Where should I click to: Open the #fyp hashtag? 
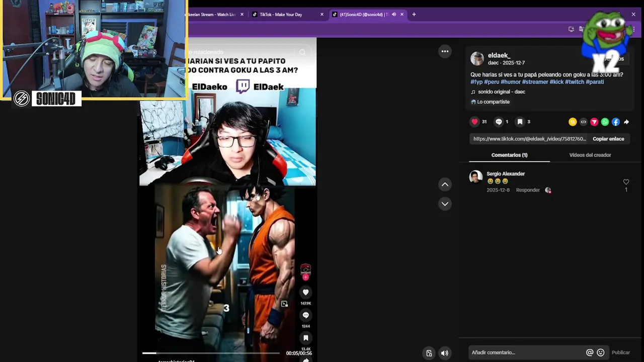pyautogui.click(x=476, y=81)
